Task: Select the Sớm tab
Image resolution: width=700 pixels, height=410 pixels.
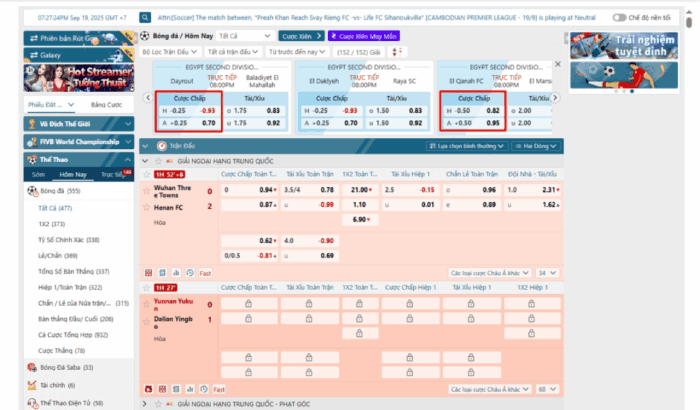Action: pos(38,174)
